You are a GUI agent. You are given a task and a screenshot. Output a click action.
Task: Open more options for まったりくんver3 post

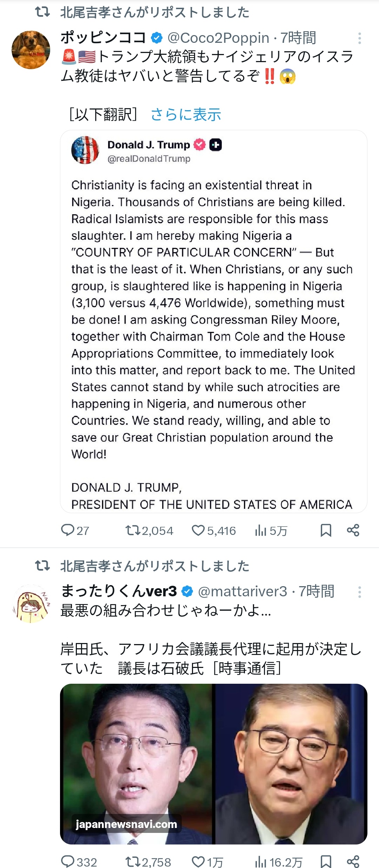[359, 592]
